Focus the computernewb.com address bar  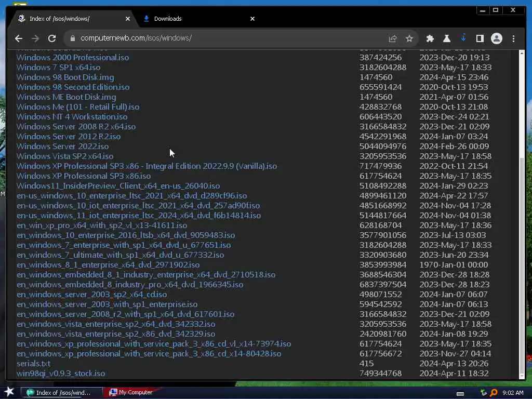coord(224,38)
